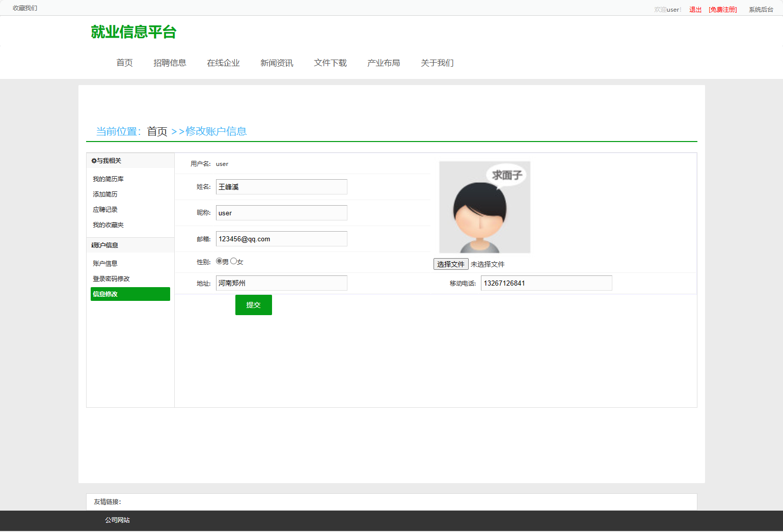The height and width of the screenshot is (532, 783).
Task: Go to 新闻资讯 from the navigation bar
Action: click(x=276, y=63)
